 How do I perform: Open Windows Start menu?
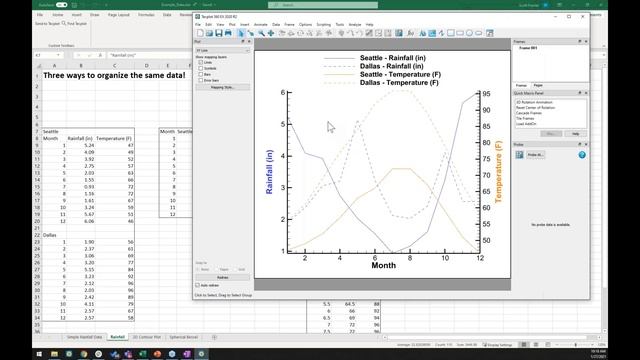[39, 354]
